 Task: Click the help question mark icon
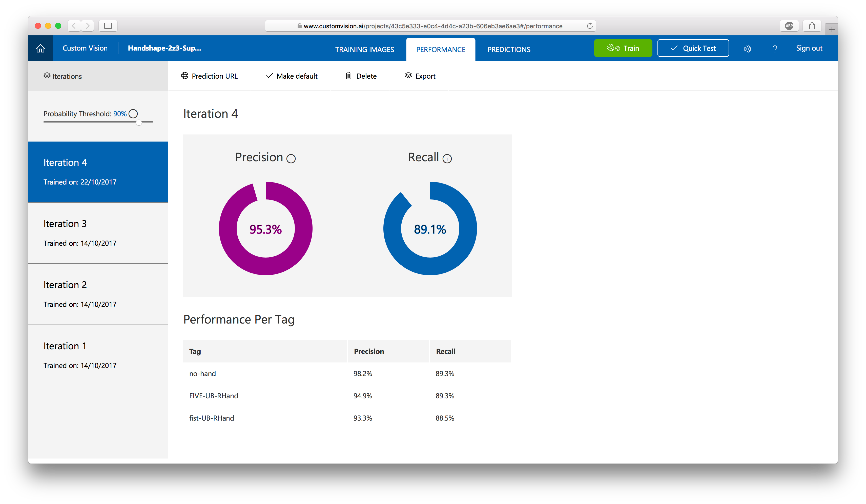(775, 49)
